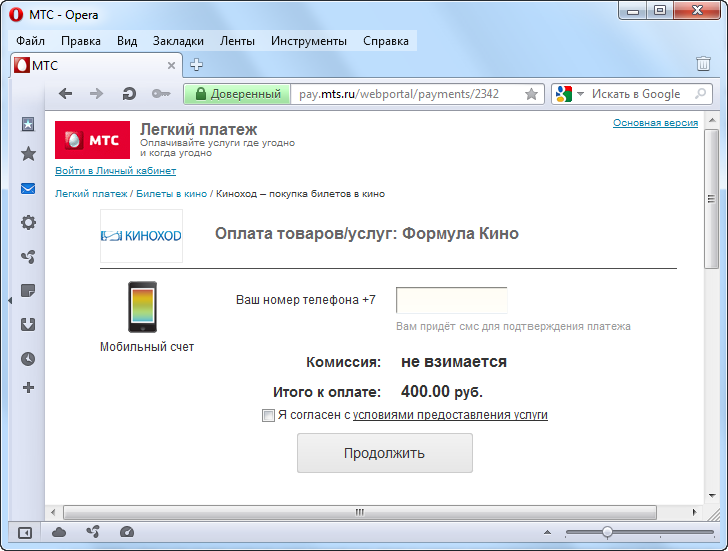Collapse the sidebar with left edge arrow

[x=10, y=300]
